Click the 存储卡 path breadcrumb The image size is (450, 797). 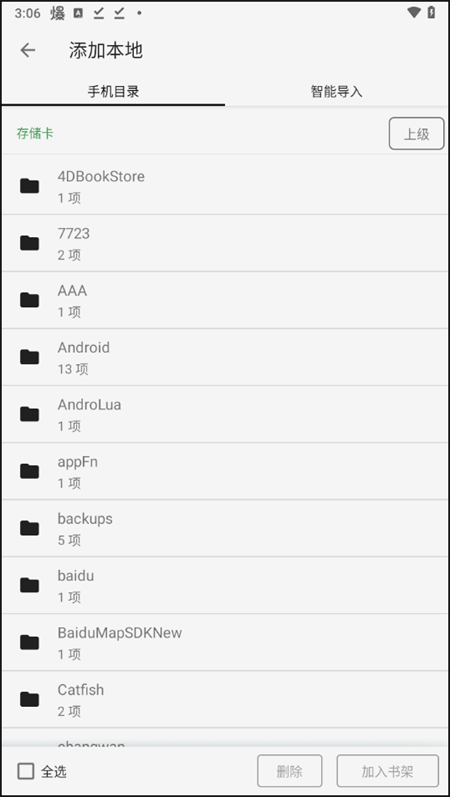point(35,134)
